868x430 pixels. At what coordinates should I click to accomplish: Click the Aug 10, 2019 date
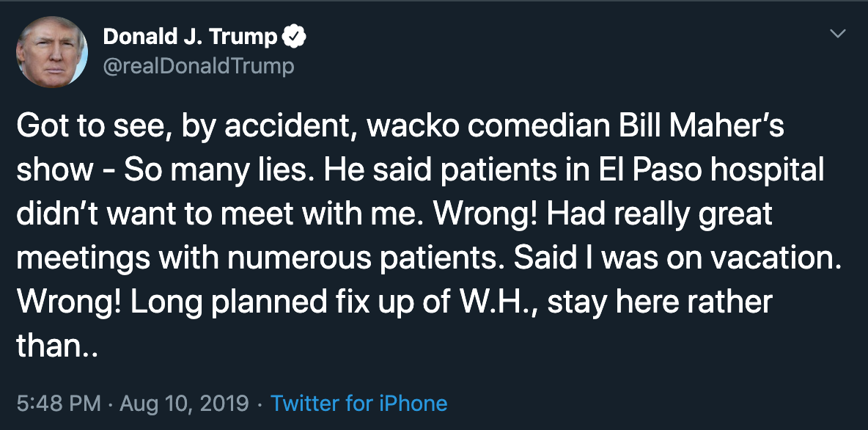(184, 403)
